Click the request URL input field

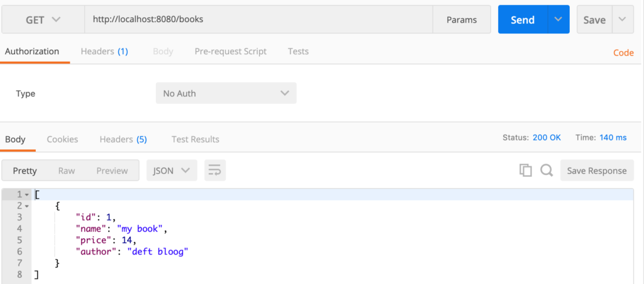[x=258, y=20]
